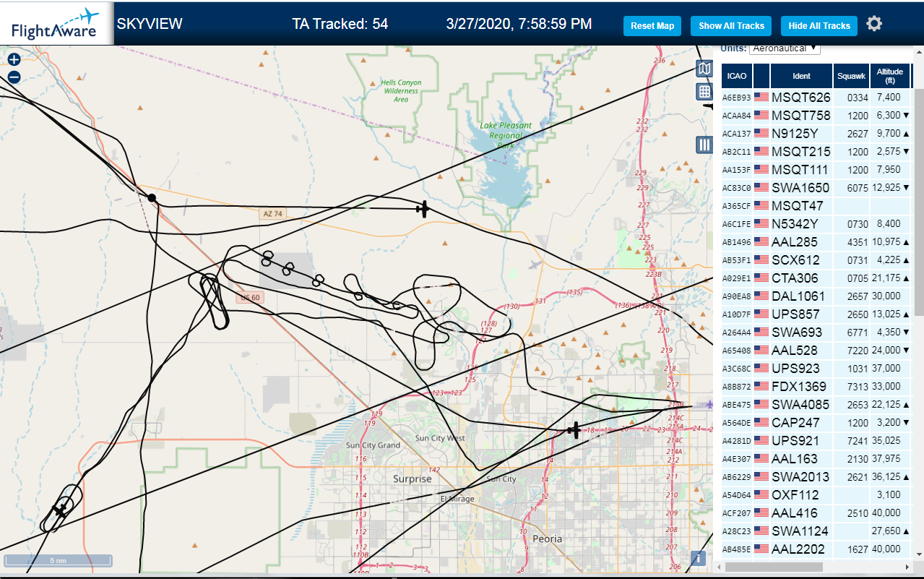The width and height of the screenshot is (924, 579).
Task: Select the MSQT111 flight row
Action: tap(816, 169)
